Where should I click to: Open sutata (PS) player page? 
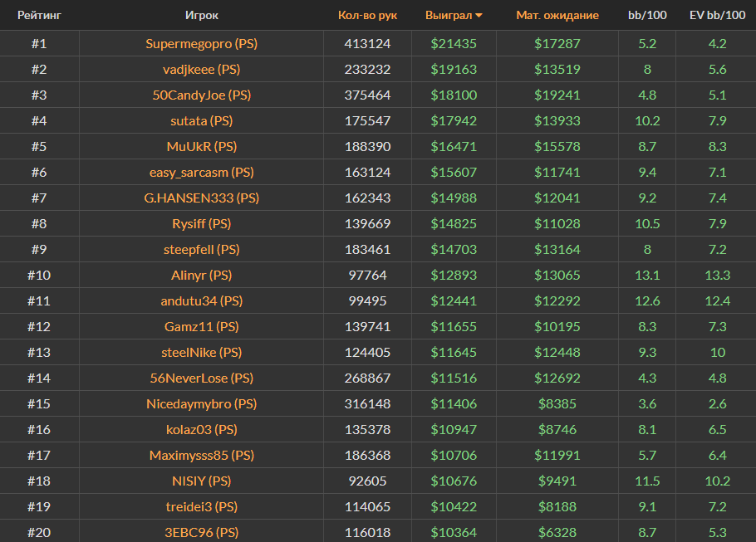[x=201, y=120]
